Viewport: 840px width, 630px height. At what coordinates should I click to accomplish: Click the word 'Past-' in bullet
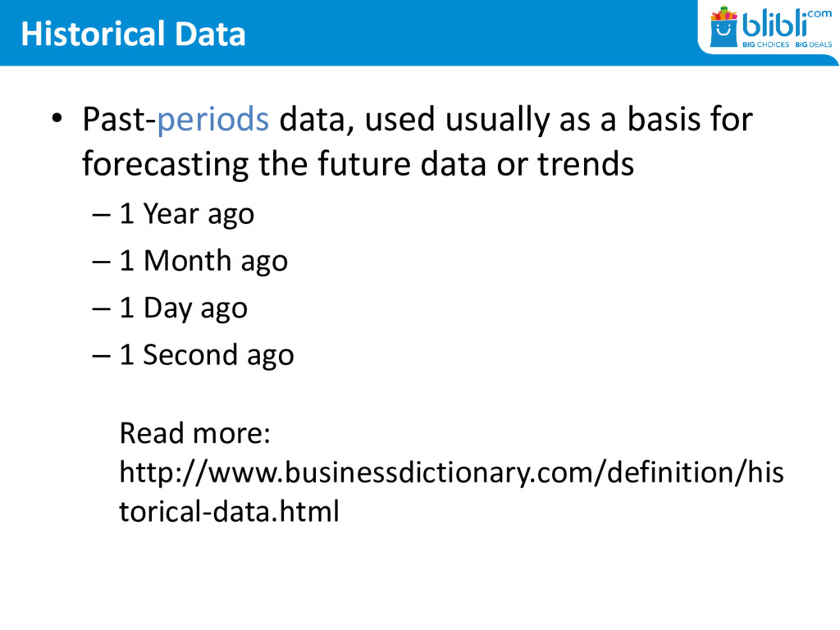[119, 119]
